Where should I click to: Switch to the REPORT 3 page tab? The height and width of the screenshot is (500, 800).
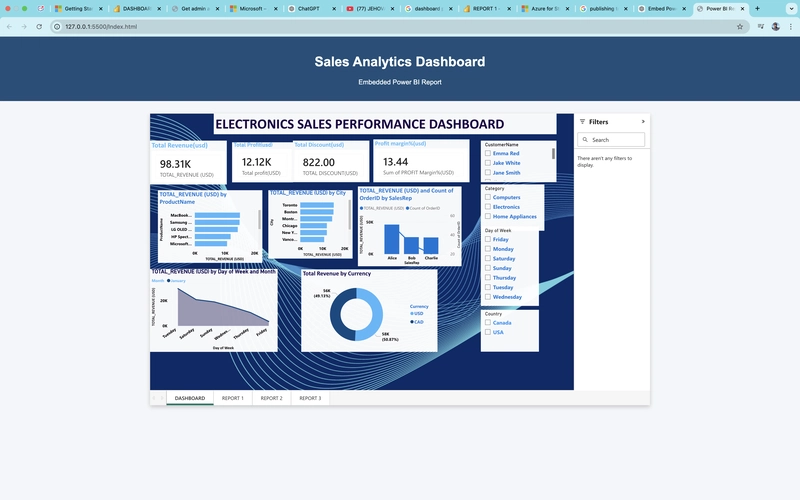[310, 398]
